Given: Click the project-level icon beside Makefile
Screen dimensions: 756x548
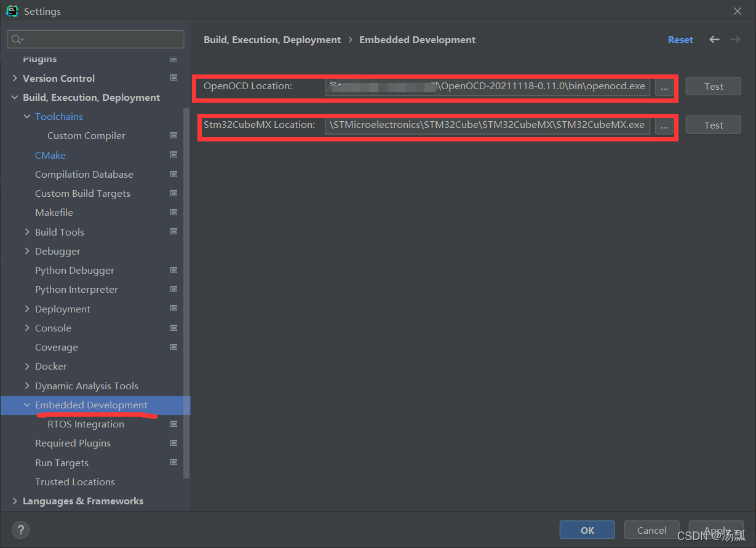Looking at the screenshot, I should [173, 212].
